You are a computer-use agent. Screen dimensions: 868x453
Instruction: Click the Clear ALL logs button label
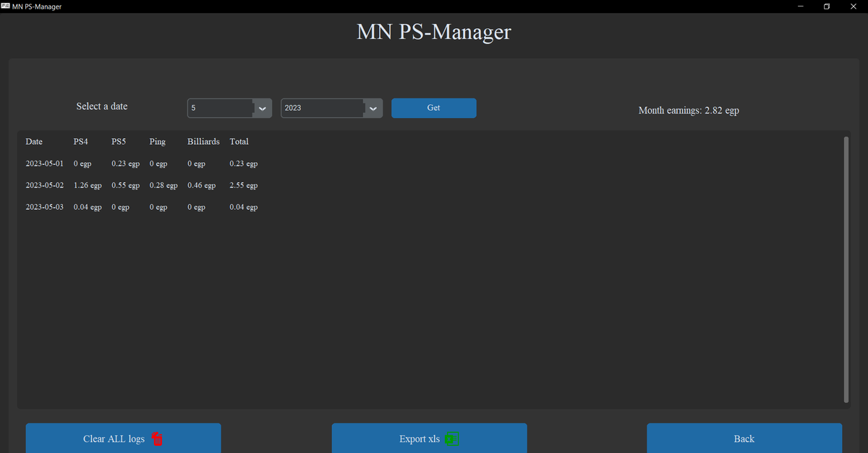click(114, 439)
